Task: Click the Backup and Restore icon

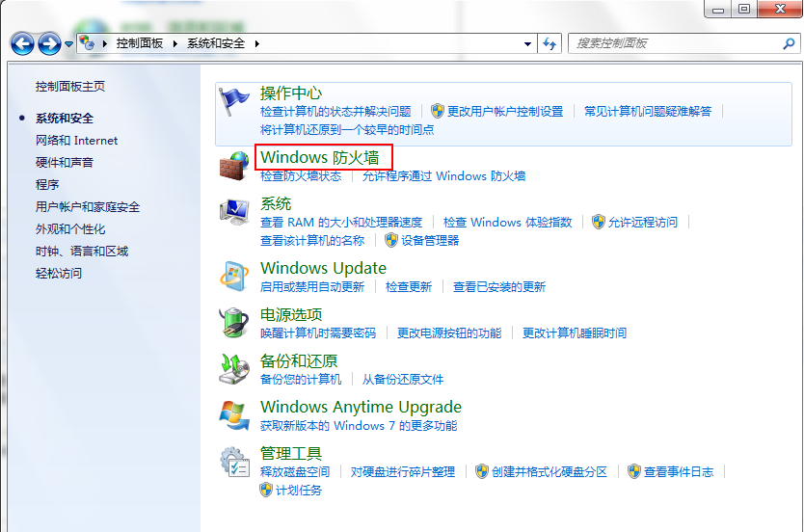Action: point(234,369)
